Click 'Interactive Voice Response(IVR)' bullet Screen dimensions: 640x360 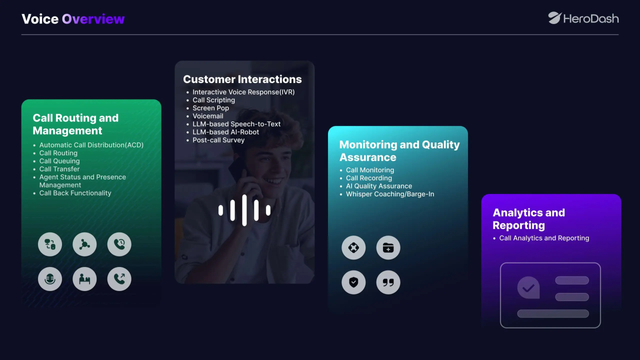click(244, 92)
